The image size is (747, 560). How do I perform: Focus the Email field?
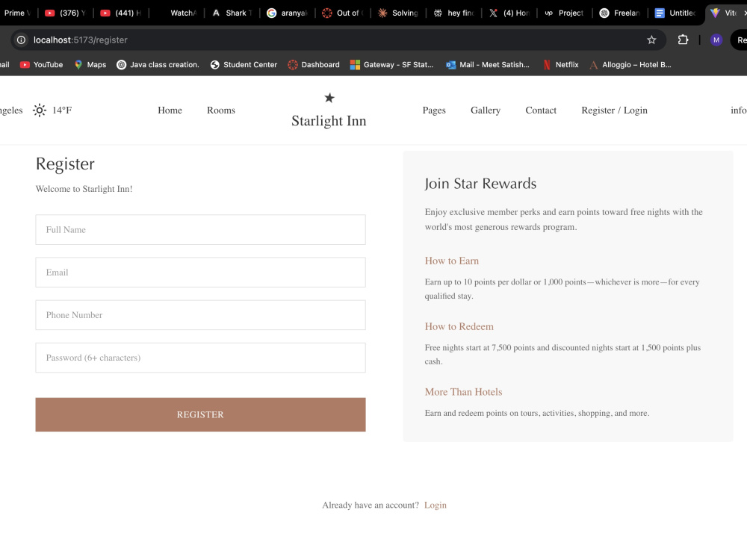point(200,273)
